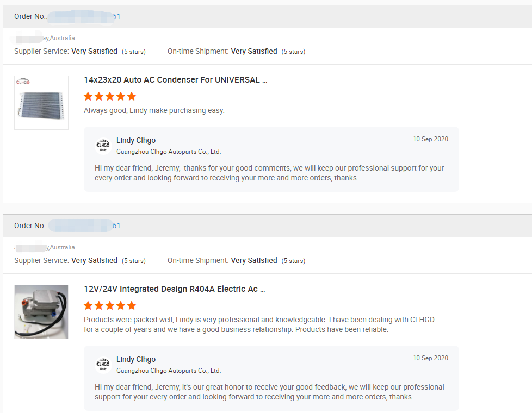Click the CLHGO logo on the condenser image
532x413 pixels.
coord(23,82)
